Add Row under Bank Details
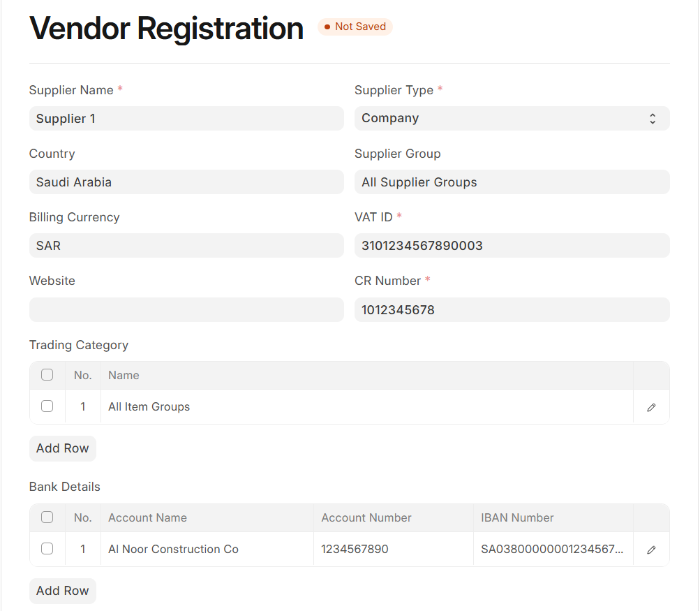The height and width of the screenshot is (611, 700). click(63, 591)
